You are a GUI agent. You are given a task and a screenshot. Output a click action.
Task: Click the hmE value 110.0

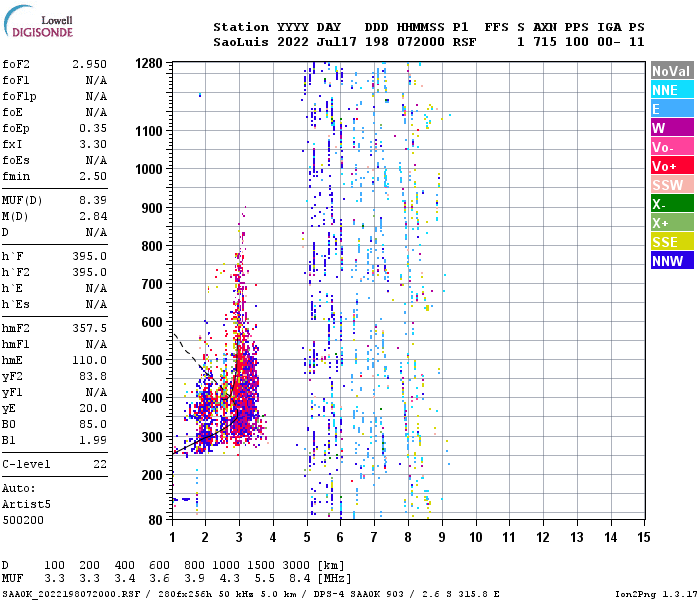pos(89,360)
